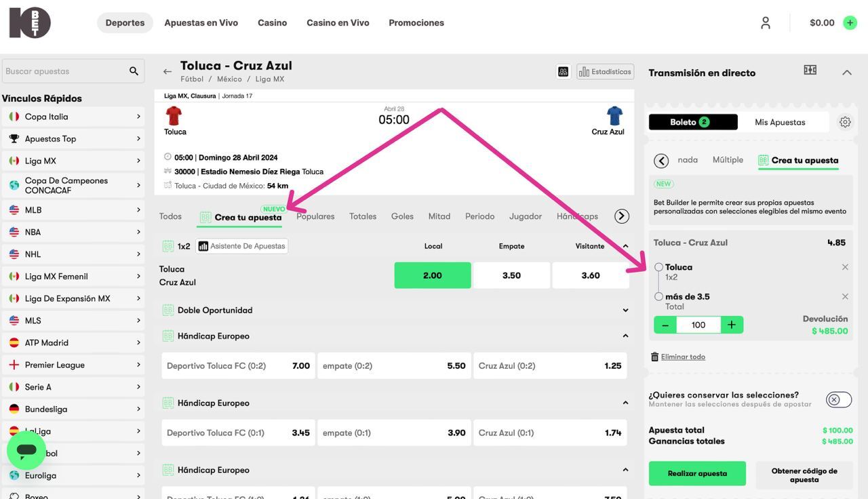Open the Estadísticas button
The image size is (868, 499).
click(x=605, y=71)
